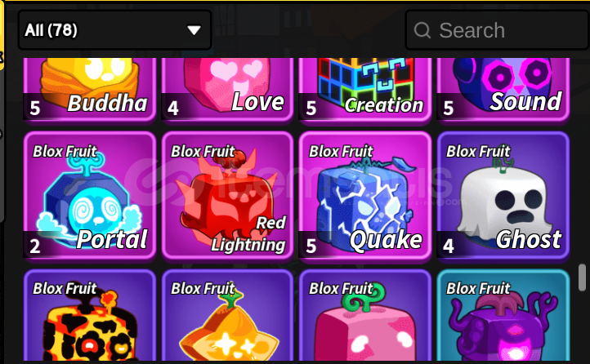Click the magnifying glass search icon

[422, 30]
